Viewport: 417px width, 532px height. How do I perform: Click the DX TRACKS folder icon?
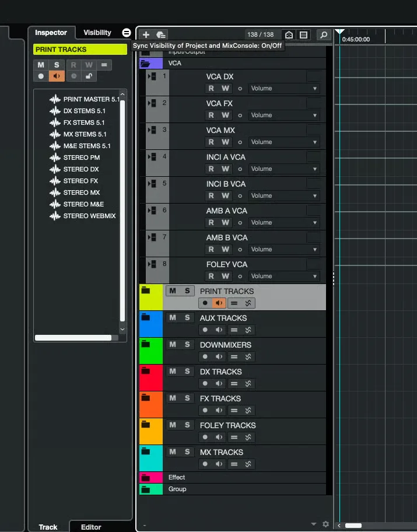146,371
